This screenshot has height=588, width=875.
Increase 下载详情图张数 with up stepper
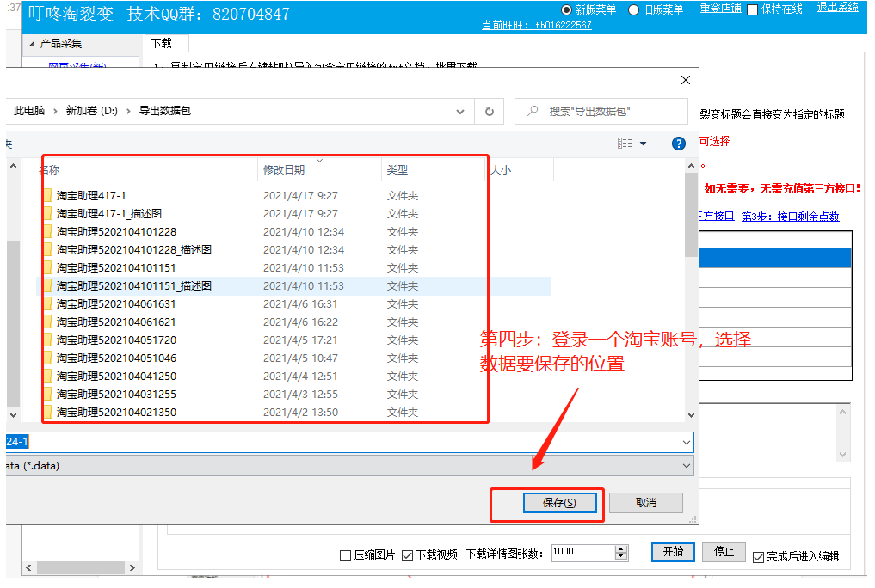tap(621, 549)
